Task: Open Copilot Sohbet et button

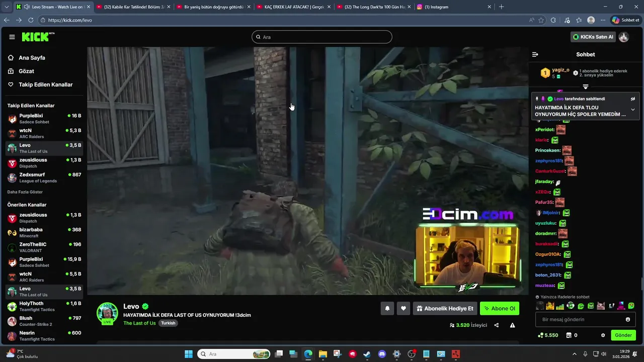Action: coord(625,20)
